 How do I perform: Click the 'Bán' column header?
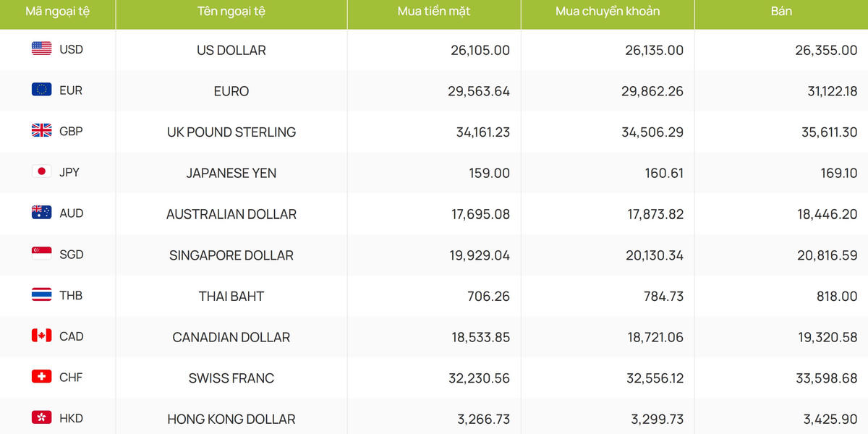click(x=781, y=12)
